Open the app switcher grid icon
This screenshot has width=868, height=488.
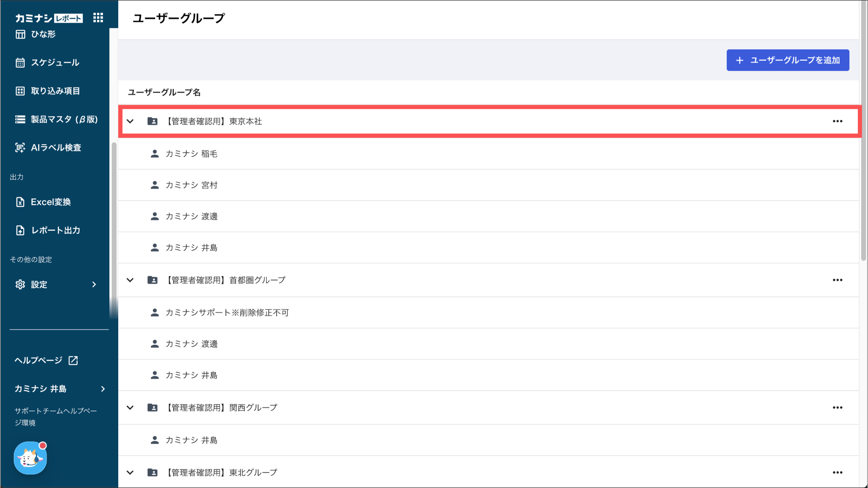(x=98, y=18)
